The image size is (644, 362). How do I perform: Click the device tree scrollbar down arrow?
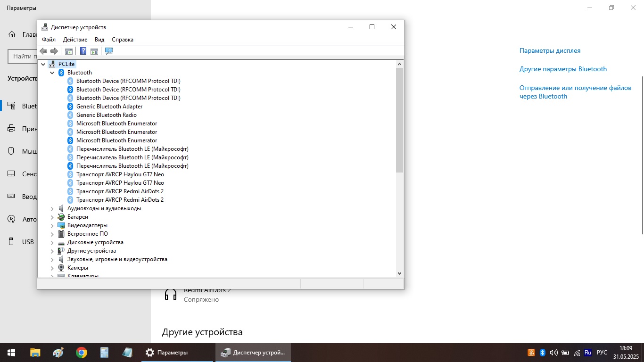pos(399,273)
